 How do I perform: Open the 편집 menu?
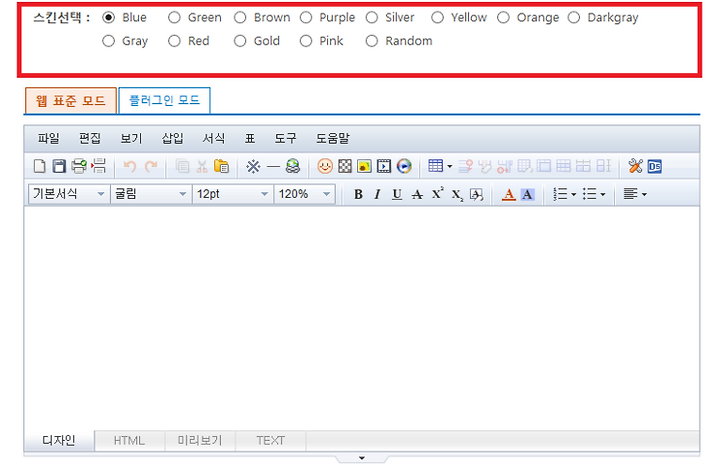[90, 138]
